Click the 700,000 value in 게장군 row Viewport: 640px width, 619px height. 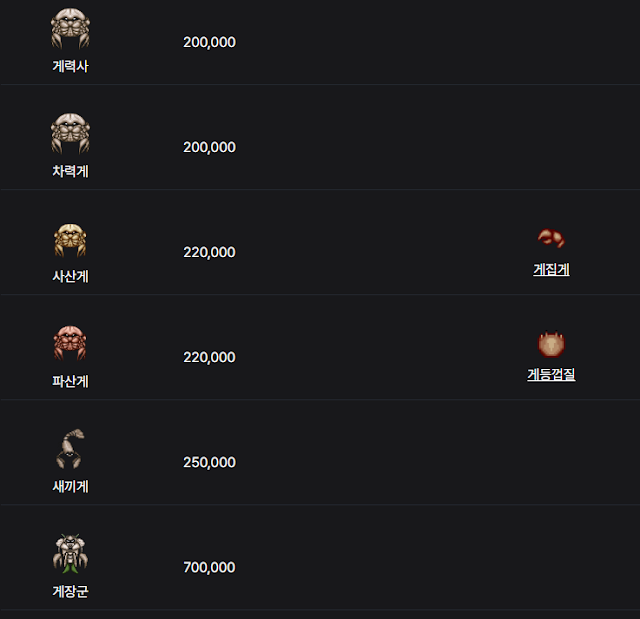pos(209,567)
